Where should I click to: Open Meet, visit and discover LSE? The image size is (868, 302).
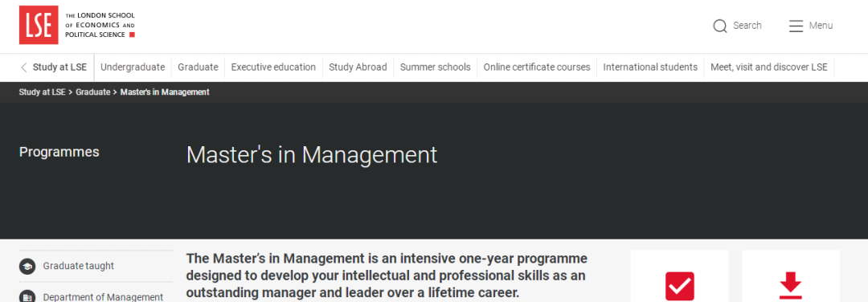click(x=769, y=67)
